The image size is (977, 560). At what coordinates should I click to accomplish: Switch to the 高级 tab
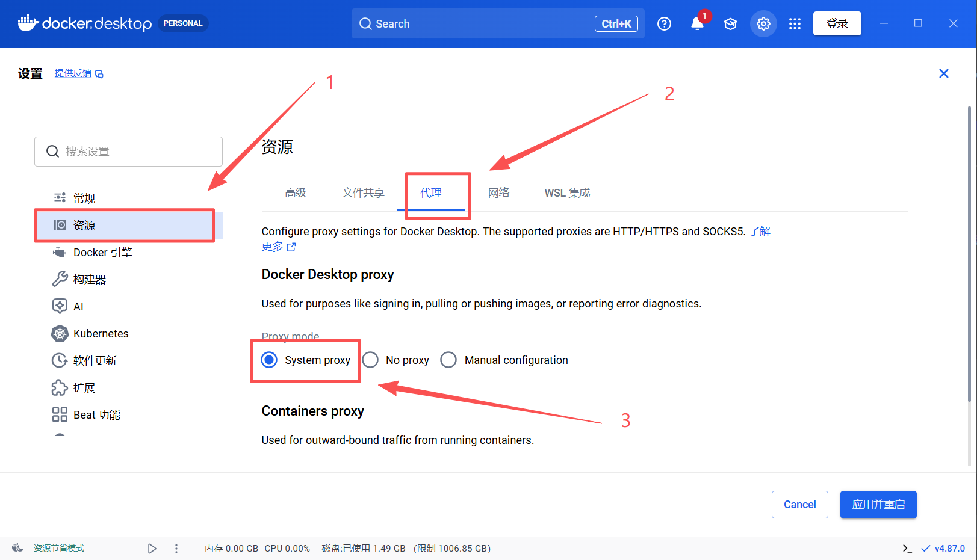[x=296, y=192]
